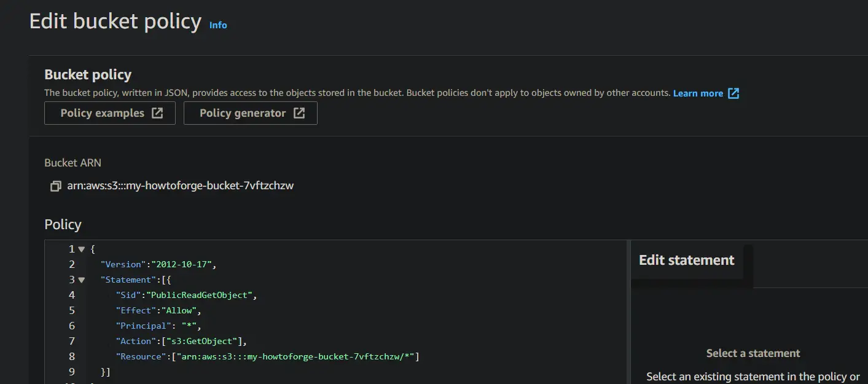Switch to the Edit statement tab
868x384 pixels.
(686, 261)
